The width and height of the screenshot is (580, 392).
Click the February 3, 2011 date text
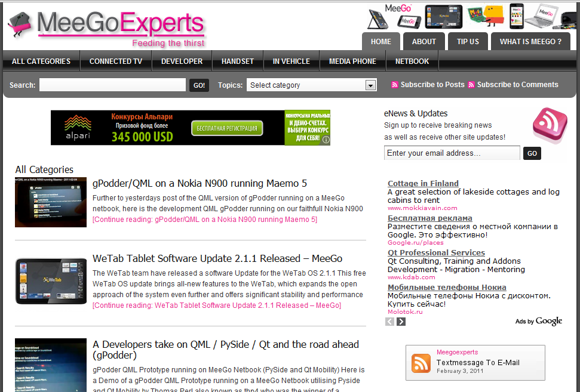coord(460,371)
